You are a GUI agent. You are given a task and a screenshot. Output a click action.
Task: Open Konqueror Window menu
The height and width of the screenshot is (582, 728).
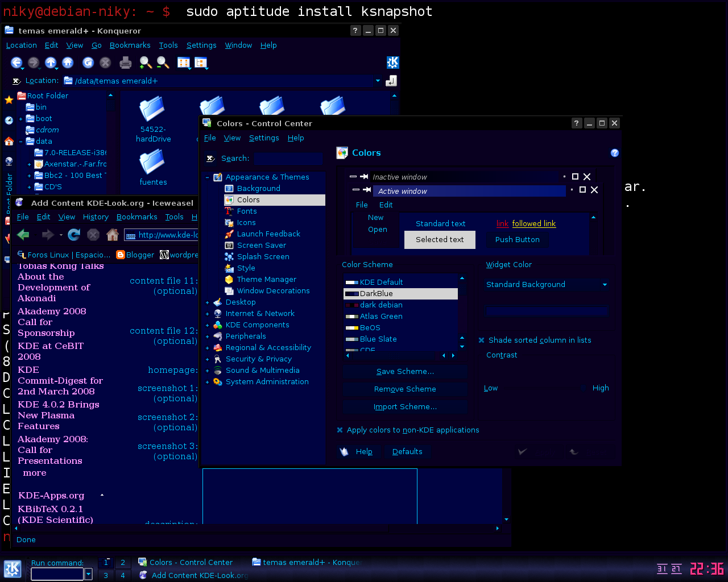[238, 45]
